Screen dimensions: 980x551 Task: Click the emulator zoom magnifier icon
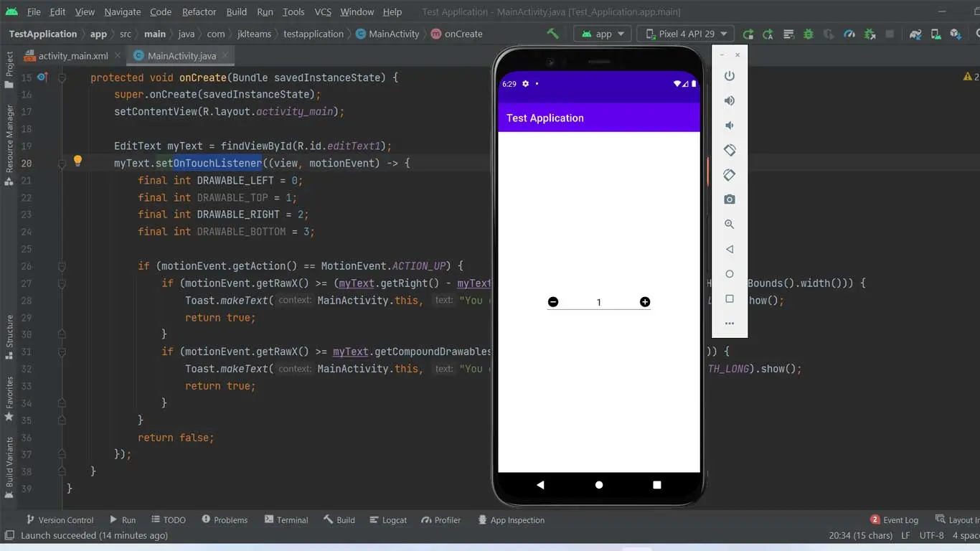point(729,225)
